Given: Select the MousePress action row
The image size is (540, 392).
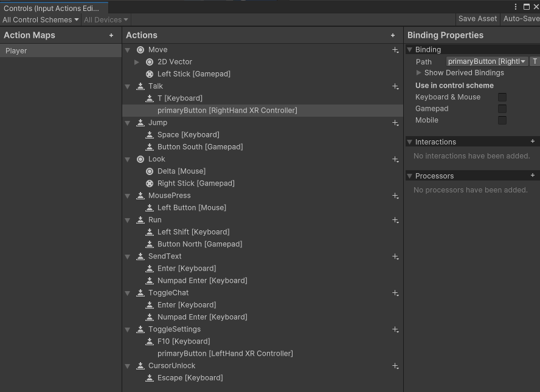Looking at the screenshot, I should (263, 196).
